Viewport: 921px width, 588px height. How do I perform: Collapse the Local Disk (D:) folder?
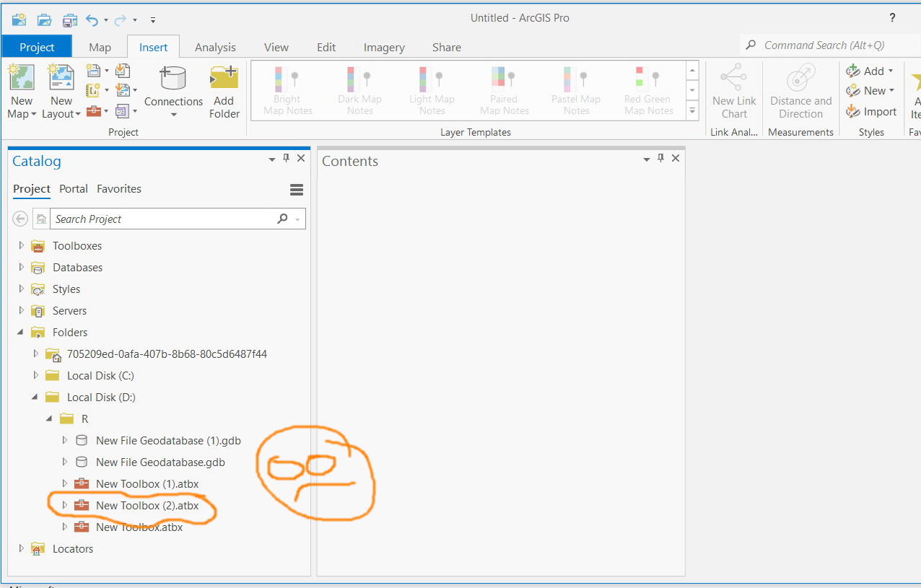(x=35, y=398)
